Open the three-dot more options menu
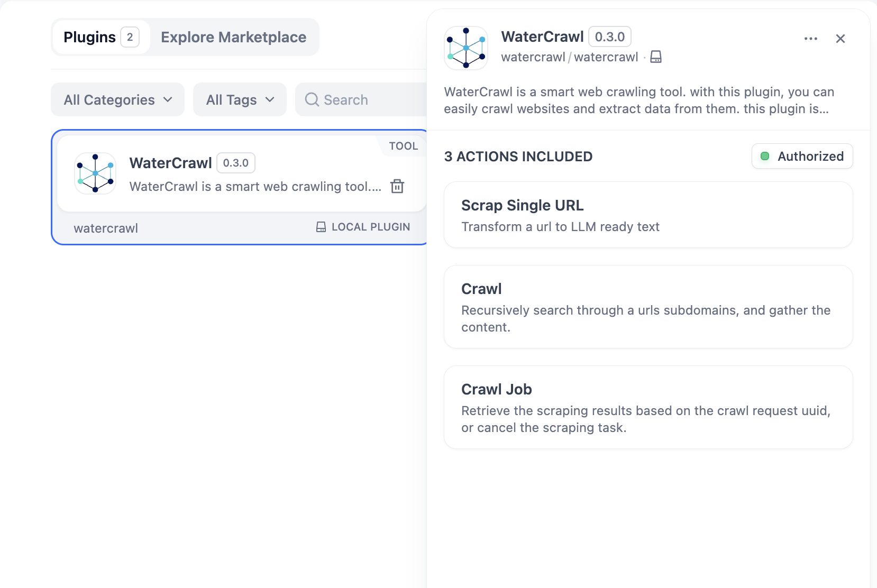877x588 pixels. click(810, 39)
